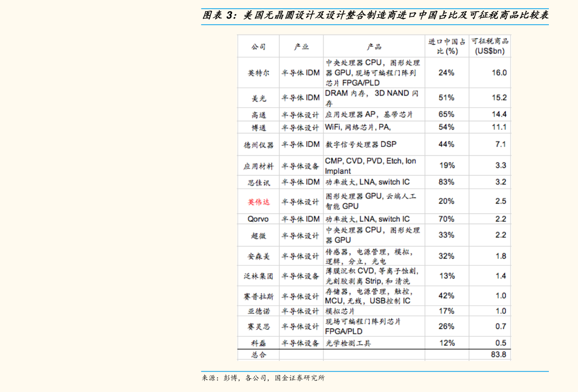Click the 12% value in 科磊 row
This screenshot has height=392, width=578.
[x=447, y=343]
